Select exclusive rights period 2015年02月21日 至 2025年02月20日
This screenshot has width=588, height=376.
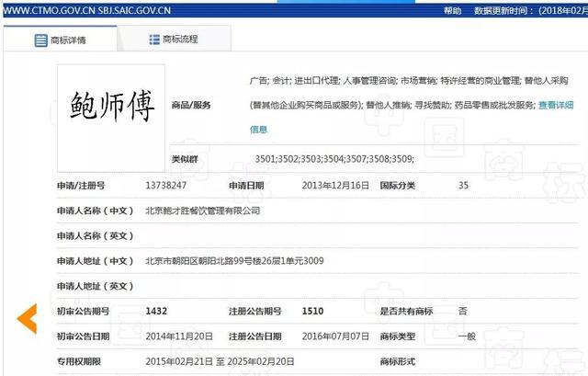[x=220, y=361]
